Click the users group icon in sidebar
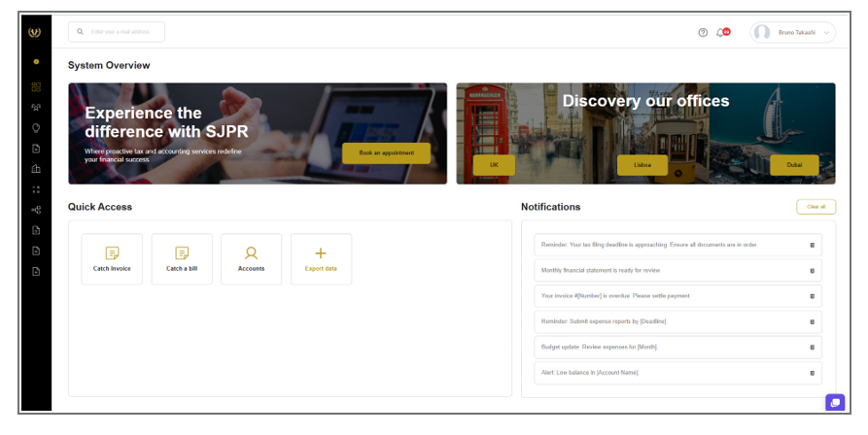The height and width of the screenshot is (435, 868). click(x=36, y=107)
